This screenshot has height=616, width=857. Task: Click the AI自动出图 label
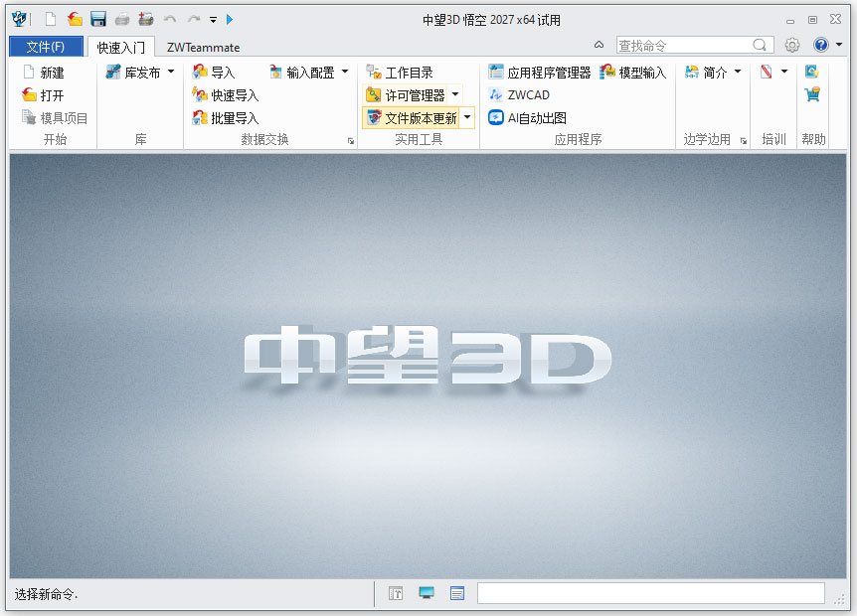pyautogui.click(x=537, y=118)
